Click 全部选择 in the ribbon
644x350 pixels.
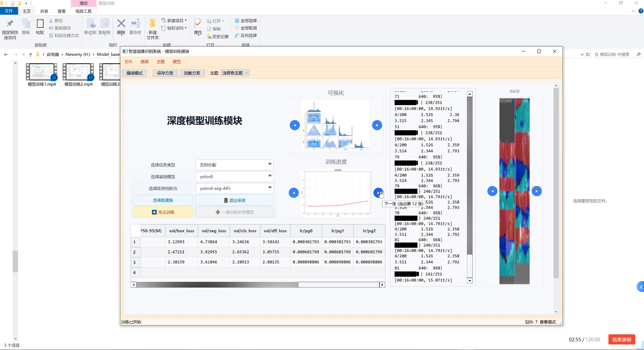246,20
